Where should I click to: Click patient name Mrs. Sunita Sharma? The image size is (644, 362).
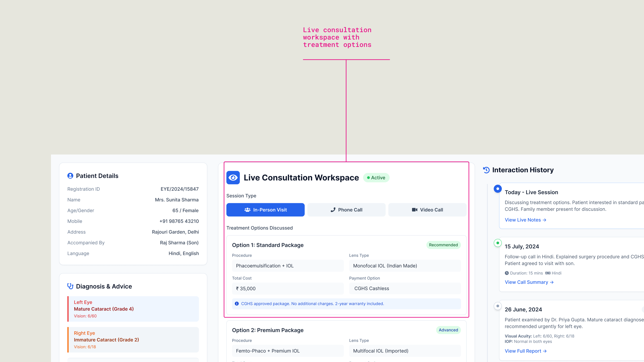[x=177, y=200]
